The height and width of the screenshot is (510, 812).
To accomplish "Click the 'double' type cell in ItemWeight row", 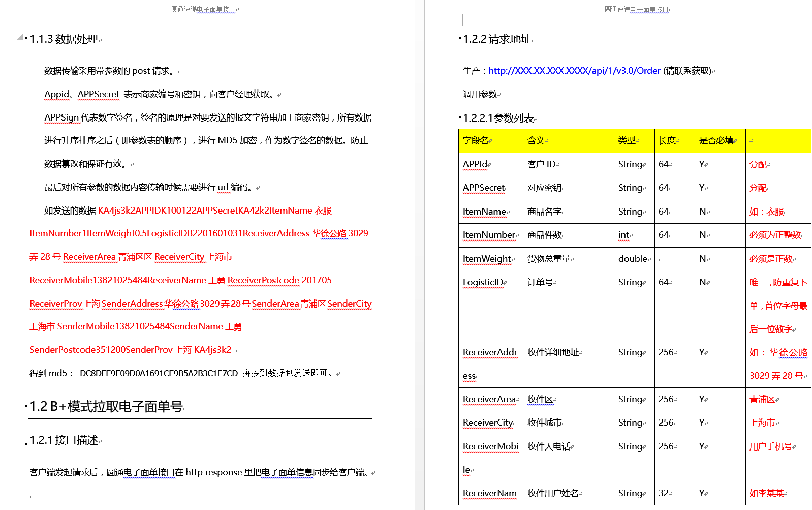I will pos(634,259).
